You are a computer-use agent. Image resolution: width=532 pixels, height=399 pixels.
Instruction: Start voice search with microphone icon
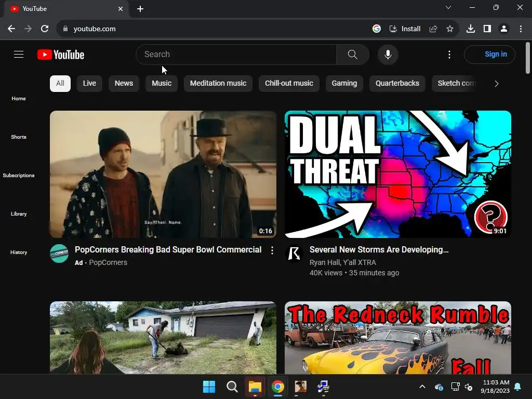click(x=388, y=54)
